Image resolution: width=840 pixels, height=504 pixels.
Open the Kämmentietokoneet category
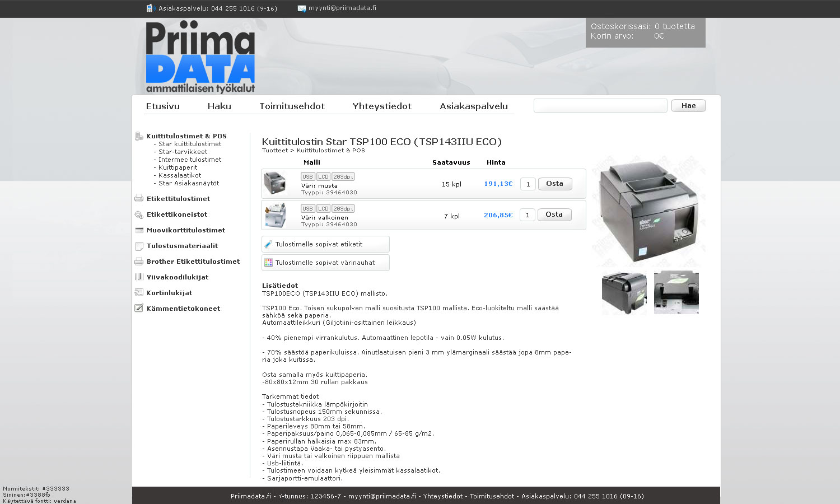pos(184,309)
